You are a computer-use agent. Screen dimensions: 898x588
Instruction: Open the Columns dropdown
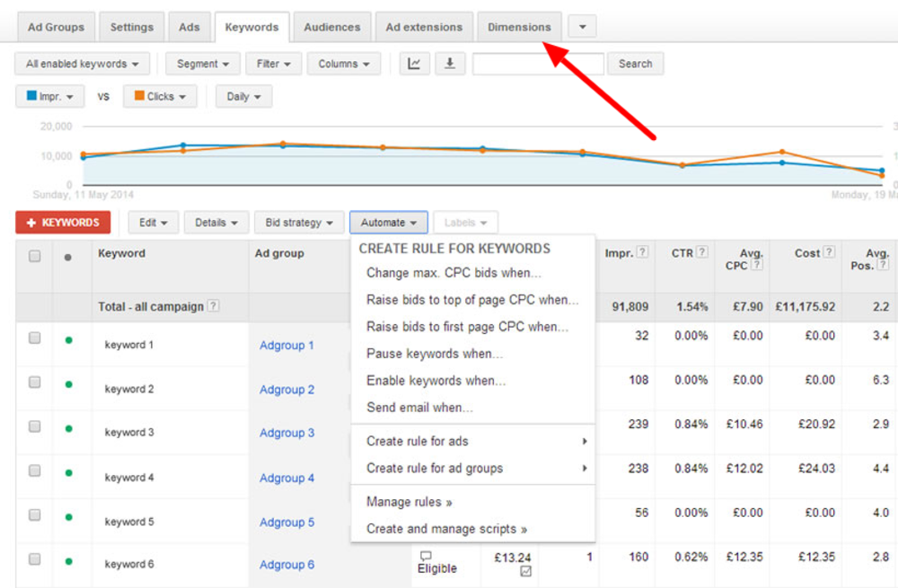click(x=344, y=64)
